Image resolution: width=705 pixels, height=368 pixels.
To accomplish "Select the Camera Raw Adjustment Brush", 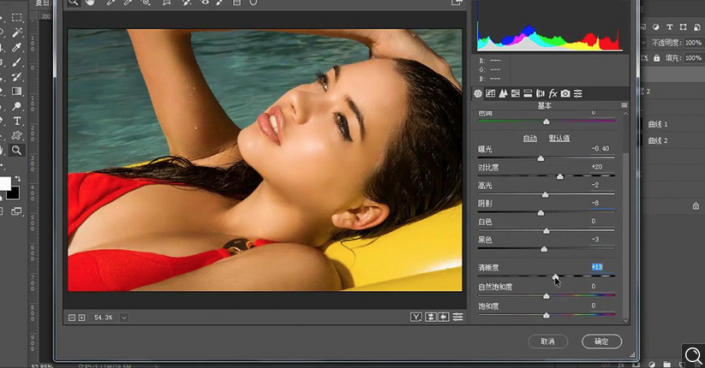I will pos(220,2).
